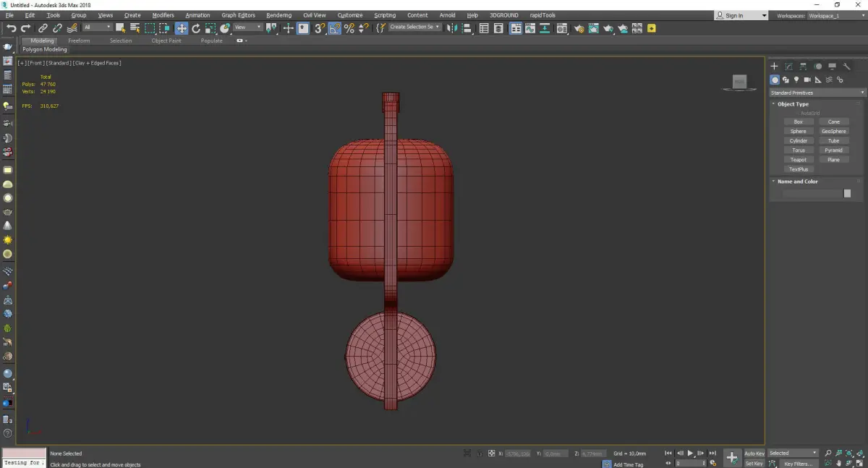Toggle the Window/Crossing selection mode
This screenshot has height=468, width=868.
point(165,28)
